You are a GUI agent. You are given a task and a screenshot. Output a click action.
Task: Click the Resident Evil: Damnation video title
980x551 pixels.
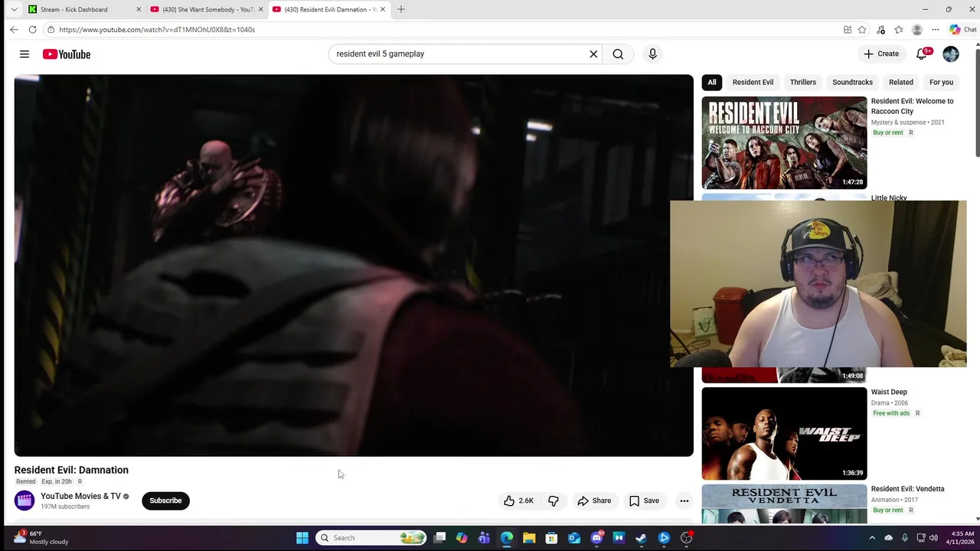71,470
